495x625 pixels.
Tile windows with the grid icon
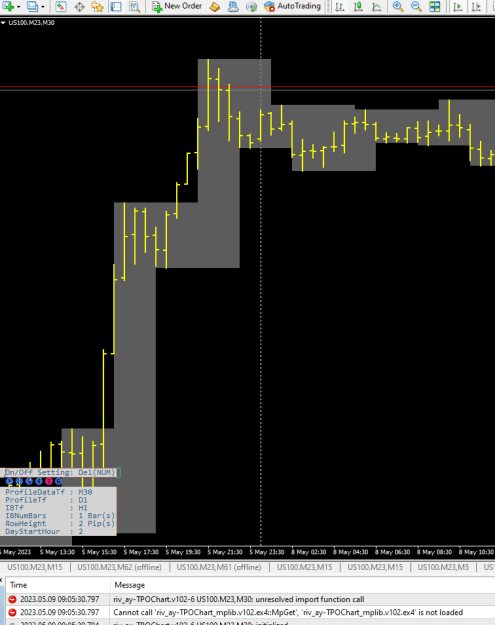coord(434,6)
